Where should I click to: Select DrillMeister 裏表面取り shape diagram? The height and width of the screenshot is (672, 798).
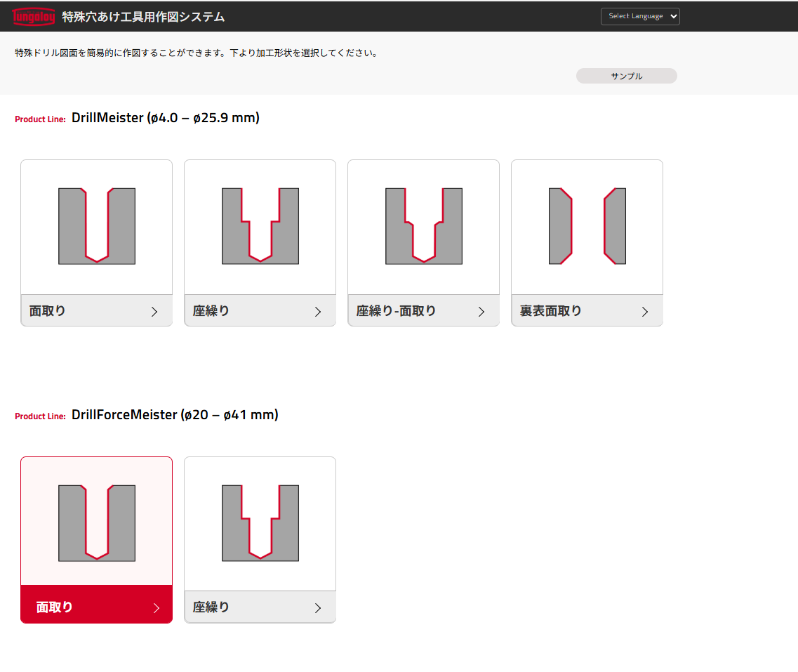[x=587, y=225]
